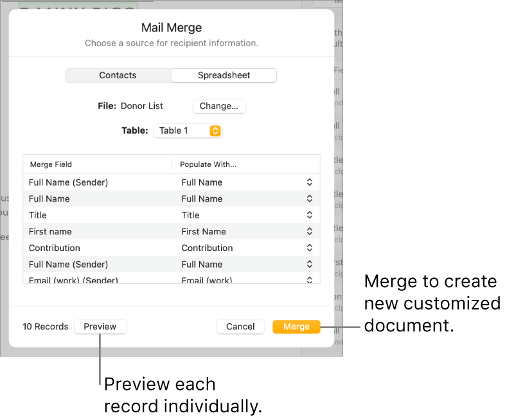This screenshot has width=532, height=420.
Task: Open the Full Name (Sender) populate dropdown
Action: tap(309, 182)
